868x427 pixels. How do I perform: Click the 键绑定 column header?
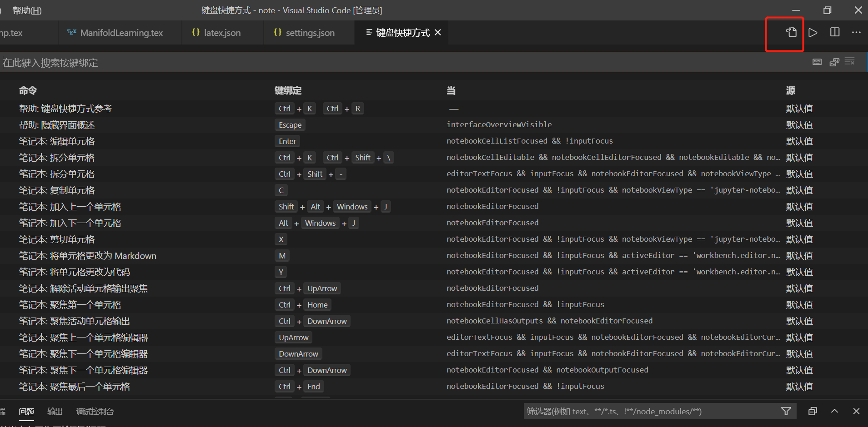pyautogui.click(x=288, y=90)
